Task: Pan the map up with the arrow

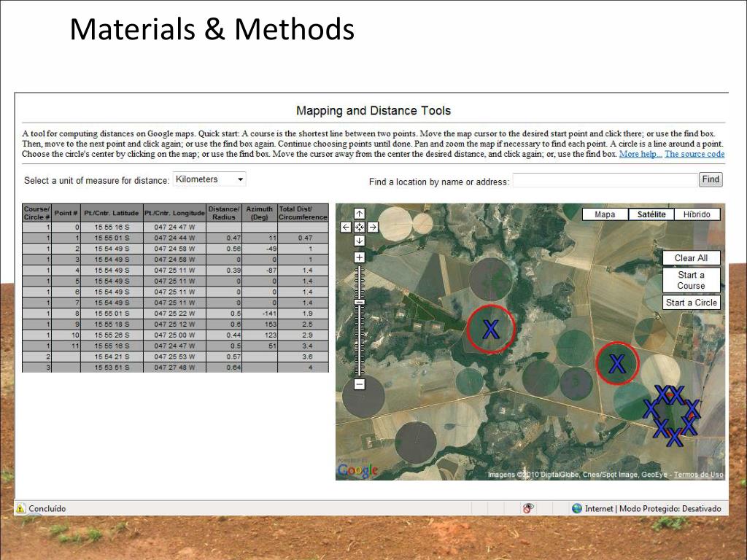Action: tap(359, 214)
